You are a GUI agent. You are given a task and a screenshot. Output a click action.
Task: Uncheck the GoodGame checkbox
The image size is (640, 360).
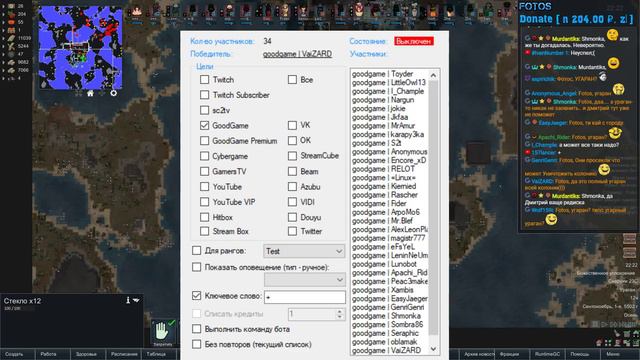tap(204, 125)
